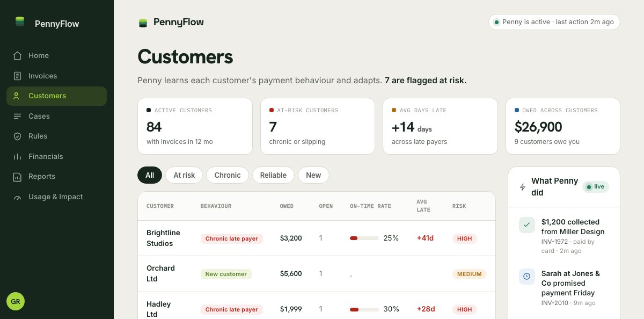Click the green checkmark icon for Miller Design

click(526, 224)
